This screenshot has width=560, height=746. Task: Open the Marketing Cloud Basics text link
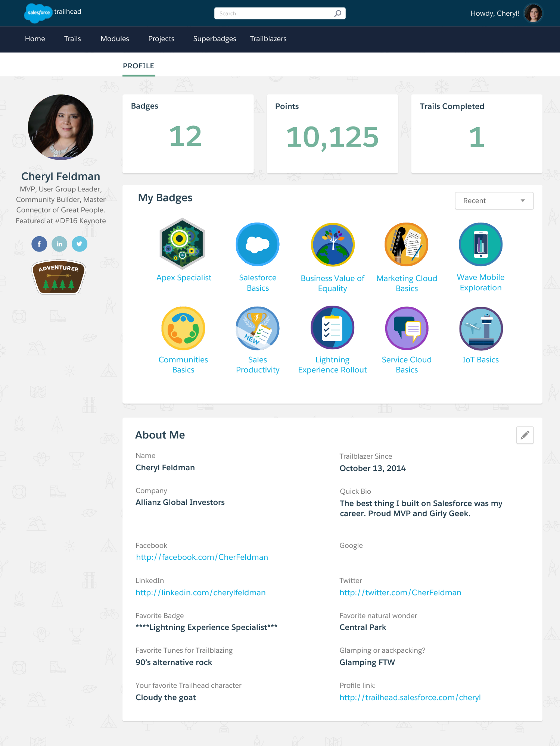point(407,283)
